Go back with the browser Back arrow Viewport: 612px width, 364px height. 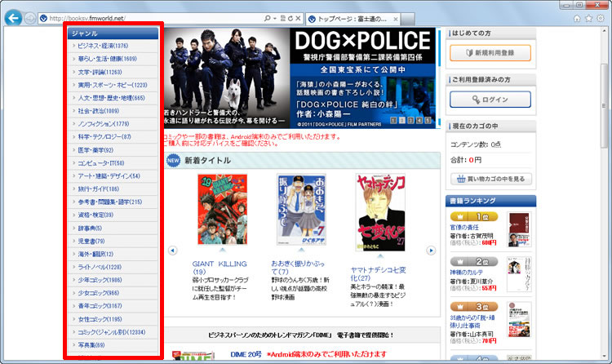click(x=13, y=18)
